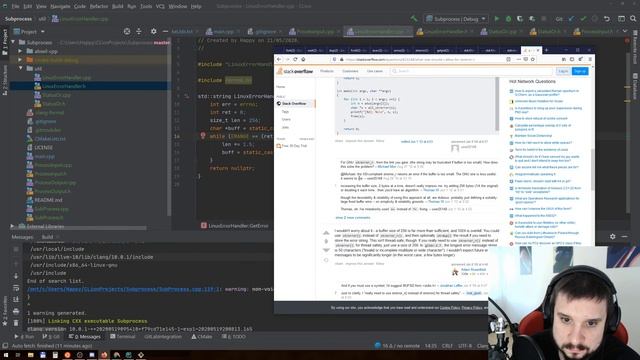This screenshot has width=640, height=360.
Task: Toggle soft-wrap in Messages toolbar
Action: (16, 288)
